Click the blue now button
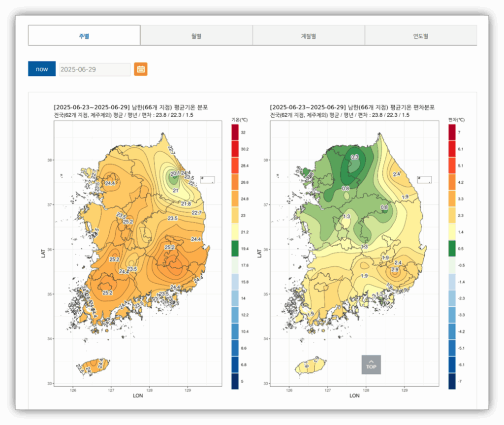The height and width of the screenshot is (425, 504). click(42, 69)
